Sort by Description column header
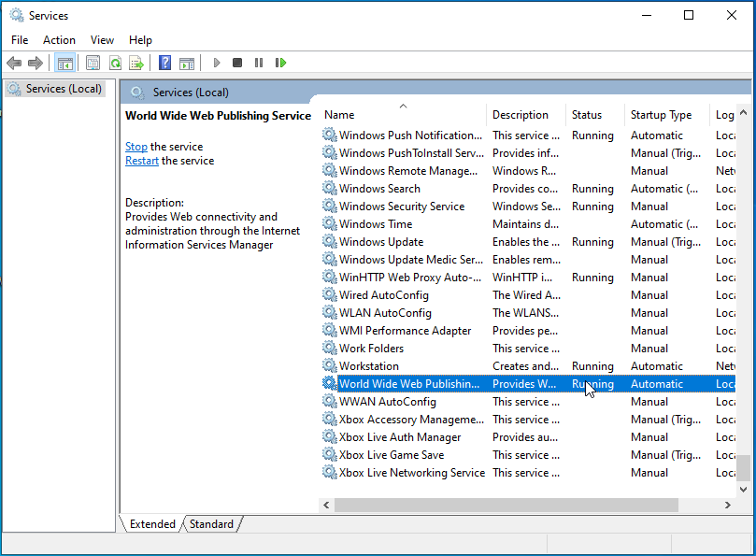This screenshot has height=556, width=756. [x=525, y=115]
